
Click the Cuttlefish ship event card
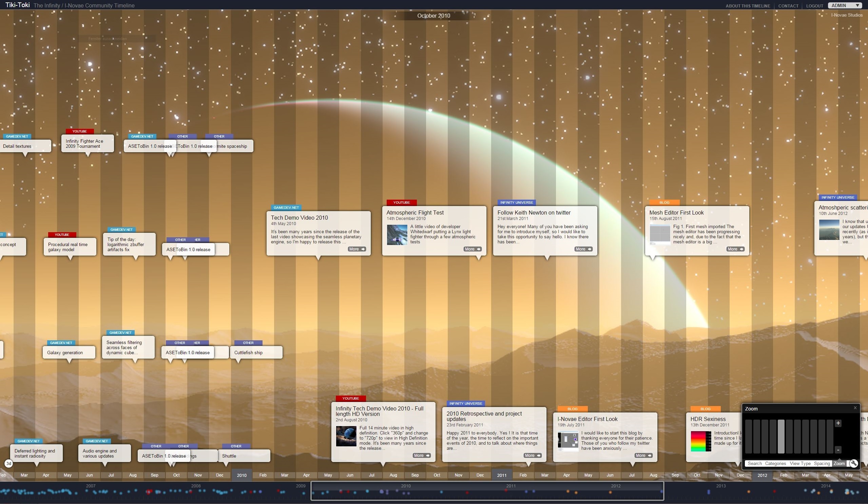[256, 352]
